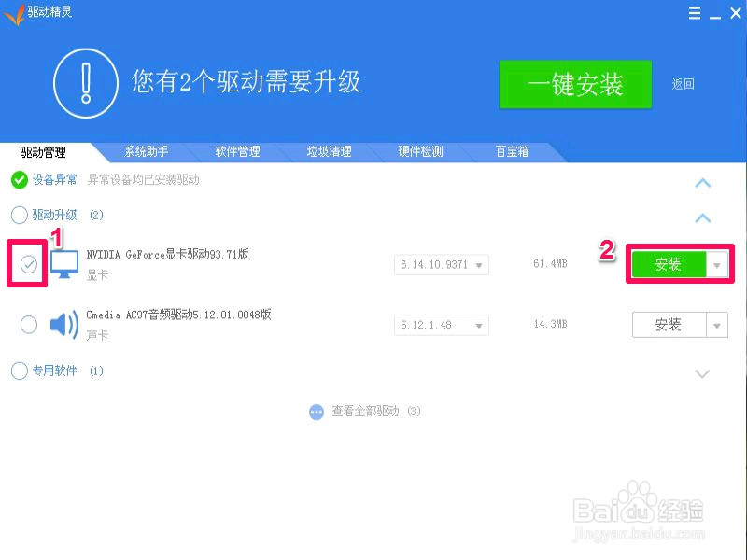Click the monitor icon for NVIDIA driver
Viewport: 747px width, 560px height.
tap(64, 264)
